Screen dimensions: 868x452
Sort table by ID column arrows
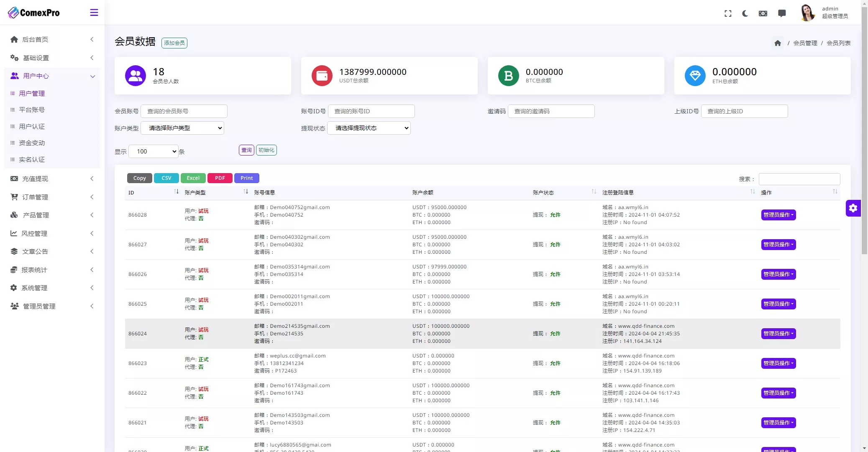(176, 192)
